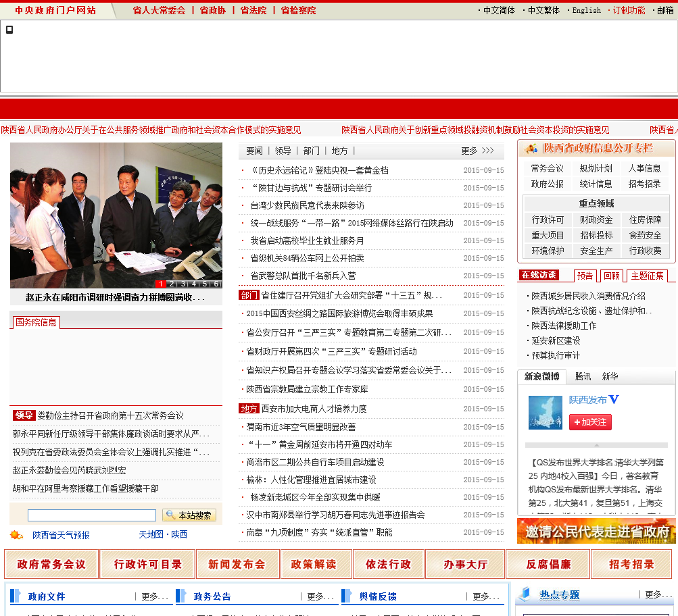The height and width of the screenshot is (616, 678).
Task: Open 省人大常委会 link
Action: [159, 10]
